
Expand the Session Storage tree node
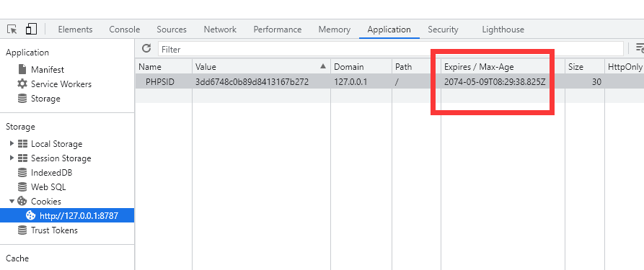tap(12, 158)
